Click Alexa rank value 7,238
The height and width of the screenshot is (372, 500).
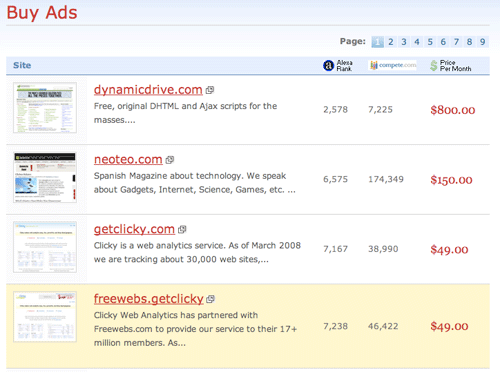coord(335,326)
